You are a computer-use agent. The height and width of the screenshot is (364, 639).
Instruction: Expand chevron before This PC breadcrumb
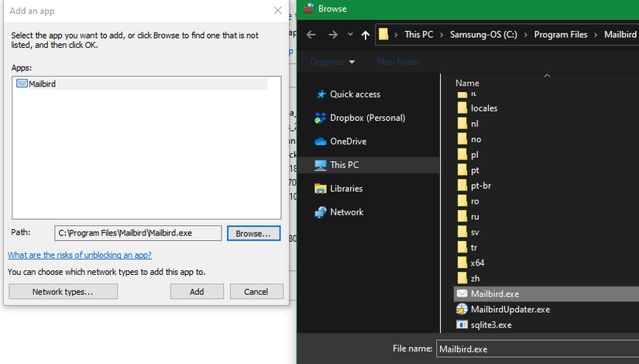click(x=396, y=35)
